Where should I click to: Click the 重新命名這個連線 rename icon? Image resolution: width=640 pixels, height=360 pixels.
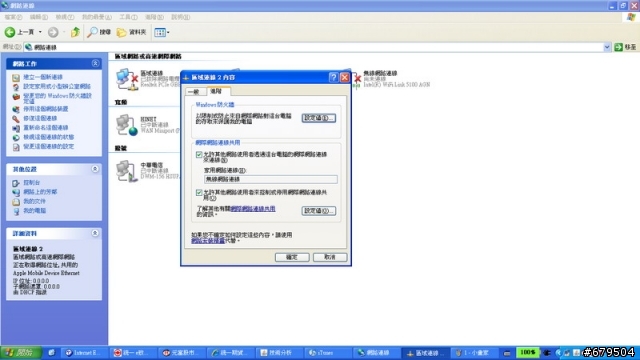16,128
